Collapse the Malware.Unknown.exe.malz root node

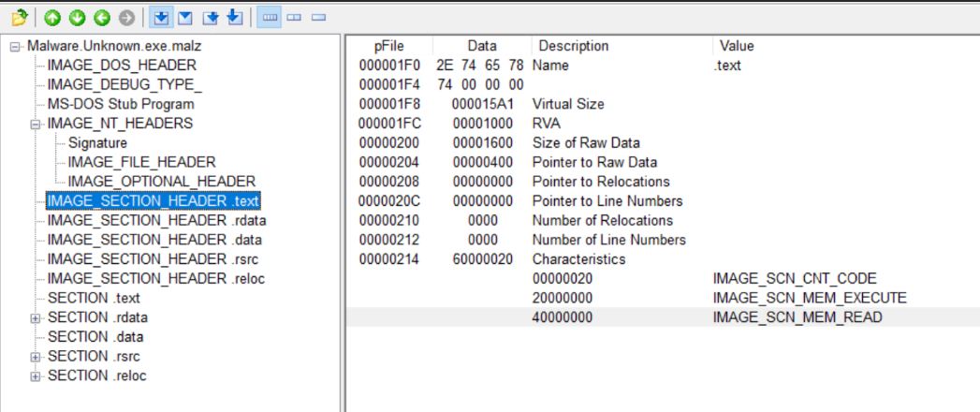tap(14, 47)
